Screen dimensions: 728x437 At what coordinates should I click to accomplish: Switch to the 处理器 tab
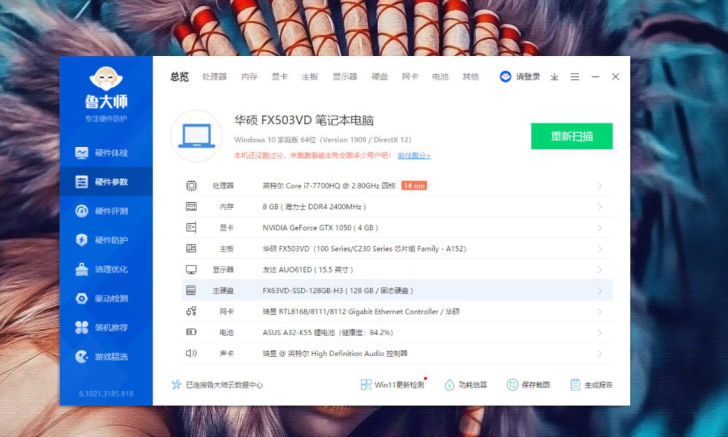214,77
